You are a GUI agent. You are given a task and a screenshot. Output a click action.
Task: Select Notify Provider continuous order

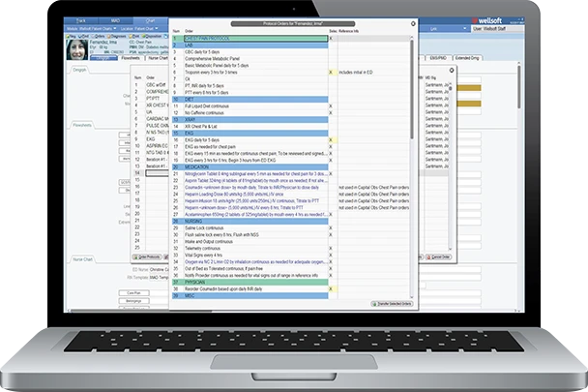tap(251, 275)
